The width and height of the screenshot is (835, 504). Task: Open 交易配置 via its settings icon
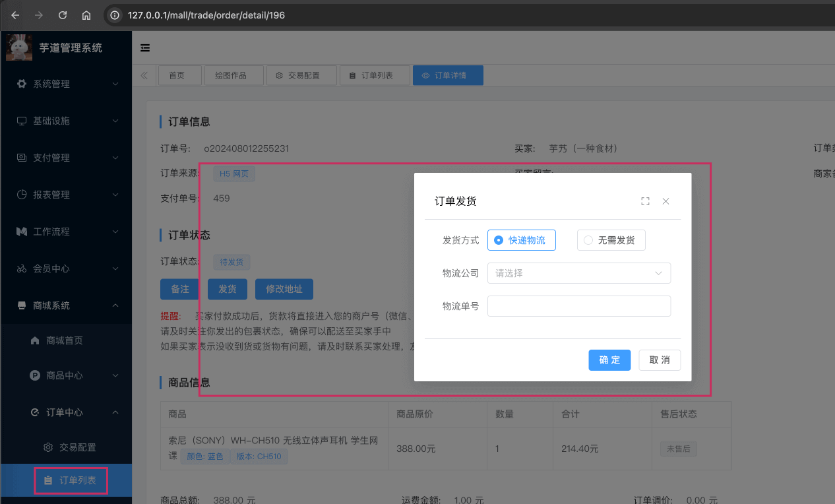click(x=47, y=447)
